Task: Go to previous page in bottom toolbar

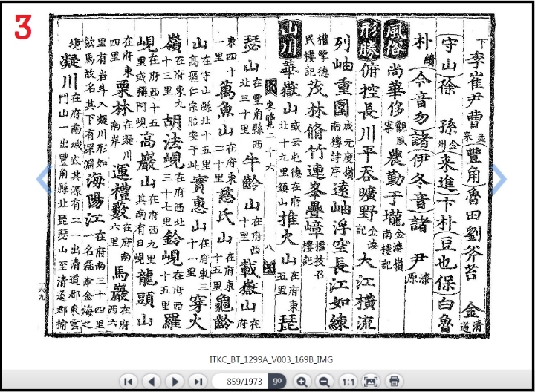Action: [152, 381]
